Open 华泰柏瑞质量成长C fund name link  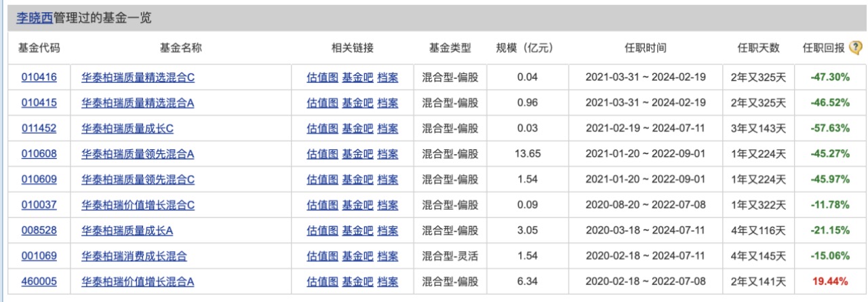tap(127, 128)
